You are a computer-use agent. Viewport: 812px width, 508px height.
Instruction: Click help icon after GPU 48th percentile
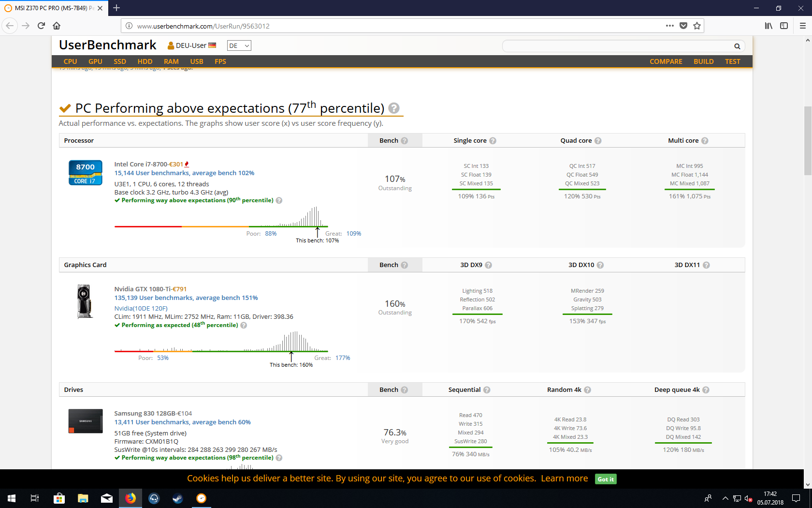(x=244, y=325)
